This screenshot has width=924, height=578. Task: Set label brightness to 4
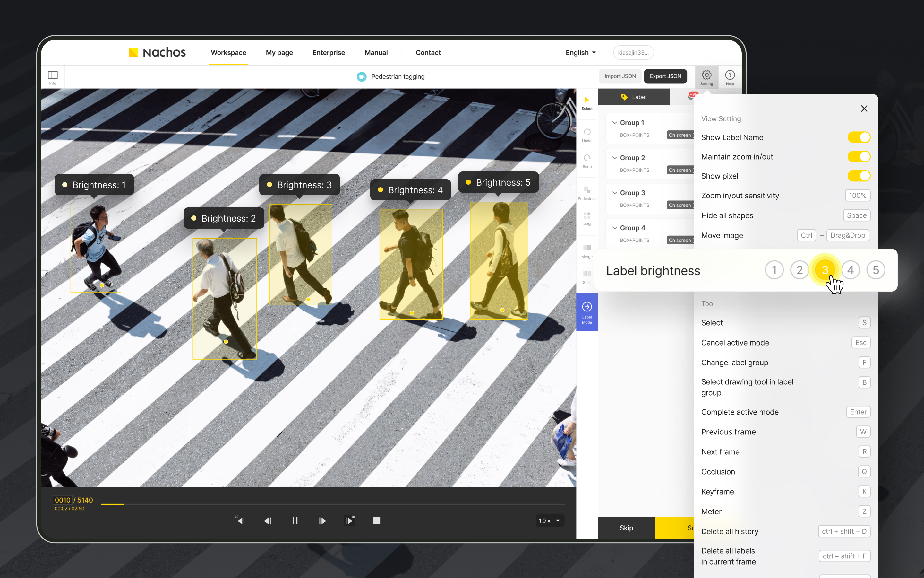(850, 270)
